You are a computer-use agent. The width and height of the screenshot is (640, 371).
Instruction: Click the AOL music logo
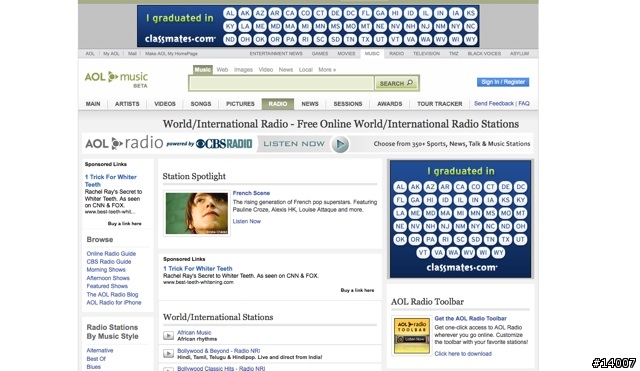click(116, 79)
